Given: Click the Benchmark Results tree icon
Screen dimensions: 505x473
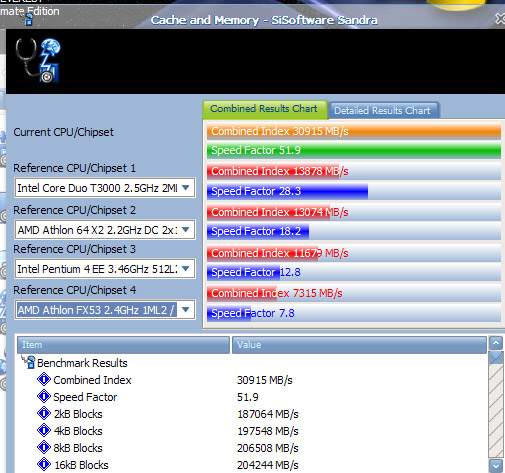Looking at the screenshot, I should pos(29,362).
